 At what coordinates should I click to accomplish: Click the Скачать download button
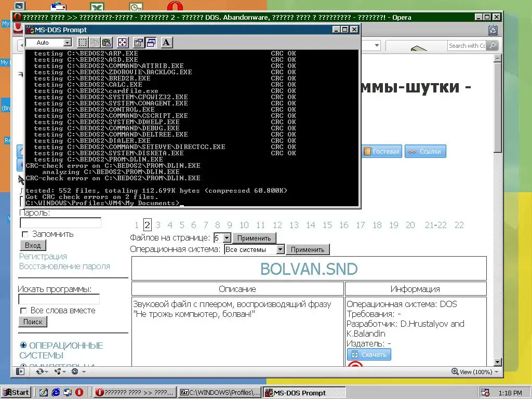point(369,354)
